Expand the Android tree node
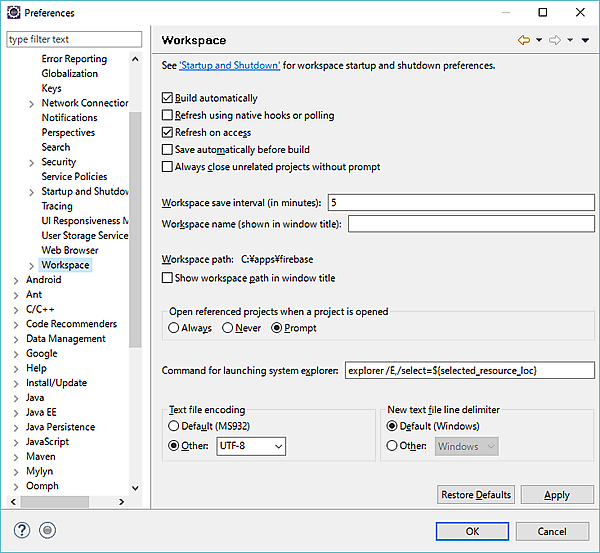The width and height of the screenshot is (600, 553). click(17, 280)
